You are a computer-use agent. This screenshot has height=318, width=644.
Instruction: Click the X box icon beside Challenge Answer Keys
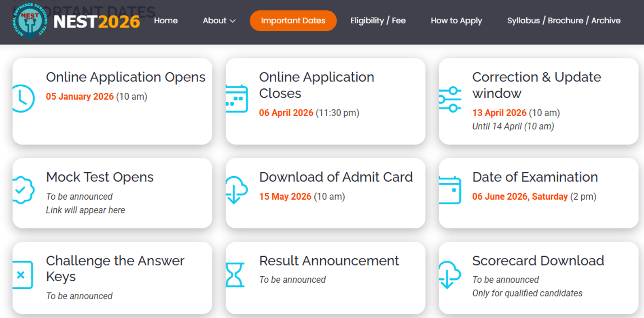(x=22, y=275)
